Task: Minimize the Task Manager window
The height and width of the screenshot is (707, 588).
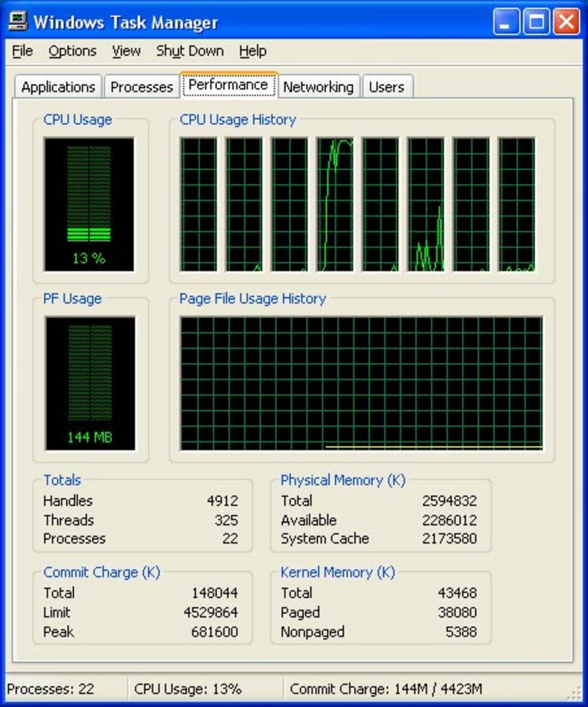Action: (506, 21)
